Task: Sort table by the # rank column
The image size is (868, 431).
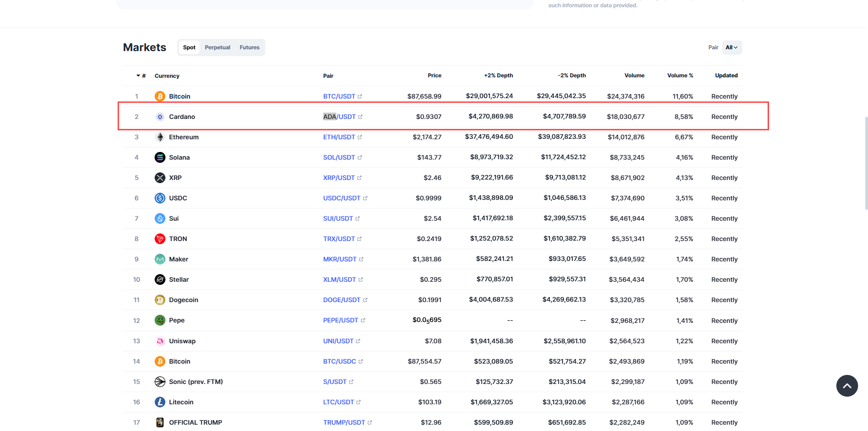Action: 141,76
